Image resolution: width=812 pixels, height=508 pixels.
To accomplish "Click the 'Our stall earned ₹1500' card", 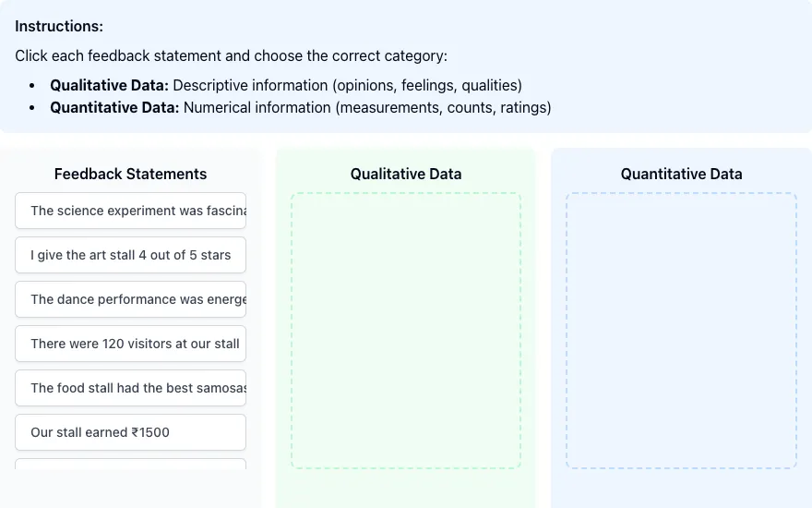I will pyautogui.click(x=130, y=432).
